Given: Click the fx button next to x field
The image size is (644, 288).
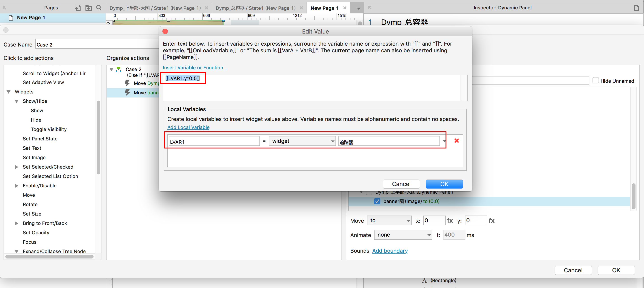Looking at the screenshot, I should coord(450,220).
